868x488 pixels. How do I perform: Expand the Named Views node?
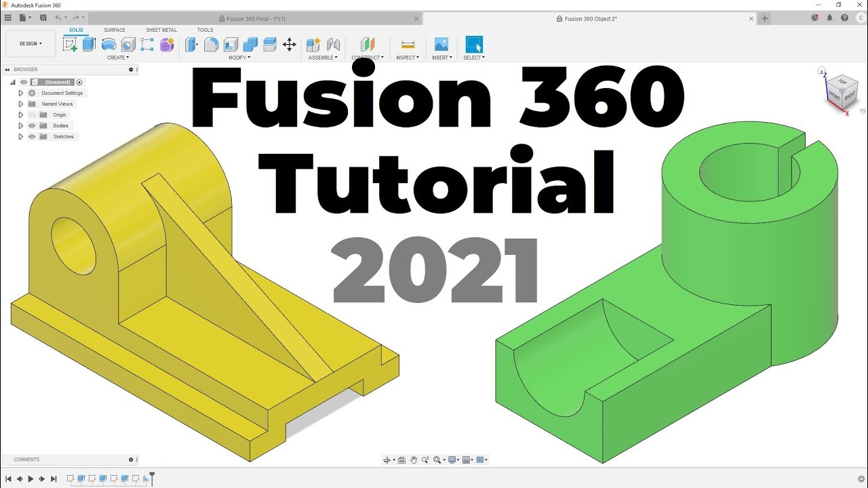[21, 104]
